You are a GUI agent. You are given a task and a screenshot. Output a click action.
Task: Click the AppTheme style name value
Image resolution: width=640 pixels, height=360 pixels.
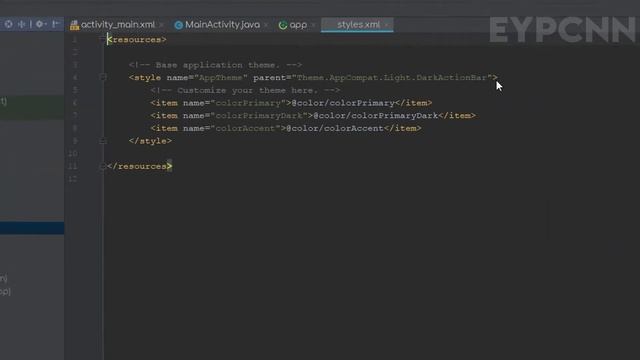221,78
